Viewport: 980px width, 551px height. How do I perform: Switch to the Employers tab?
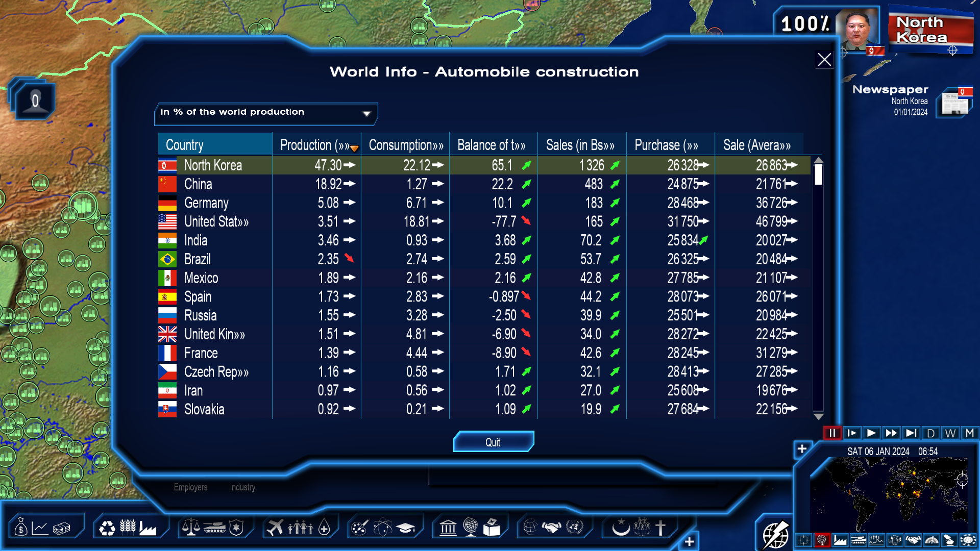190,487
